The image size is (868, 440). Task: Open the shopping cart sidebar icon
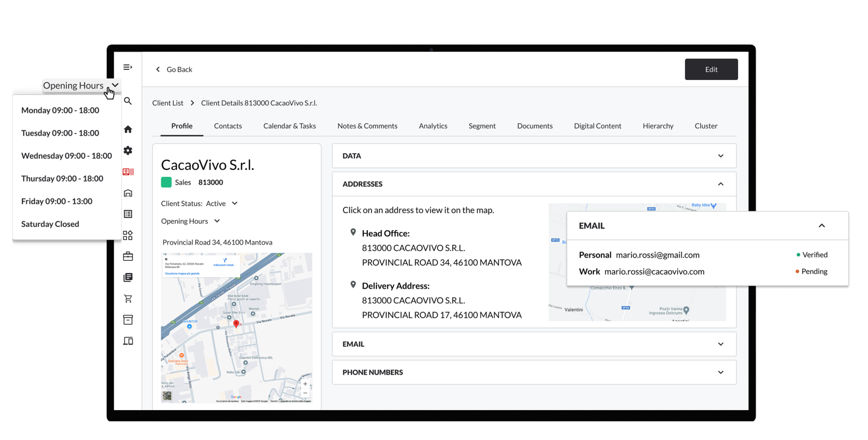click(x=128, y=298)
